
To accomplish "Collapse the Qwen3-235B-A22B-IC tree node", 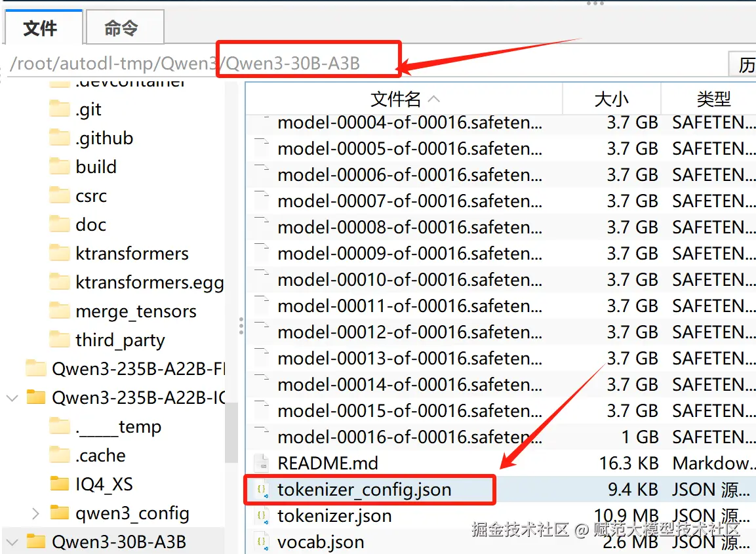I will (12, 398).
